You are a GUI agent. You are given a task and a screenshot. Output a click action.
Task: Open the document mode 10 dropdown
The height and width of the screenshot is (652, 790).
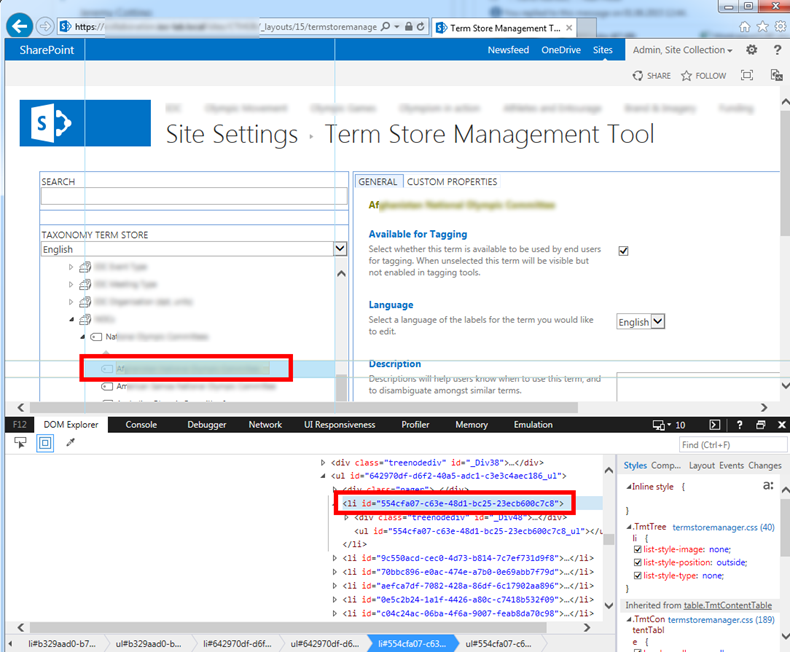pos(669,425)
